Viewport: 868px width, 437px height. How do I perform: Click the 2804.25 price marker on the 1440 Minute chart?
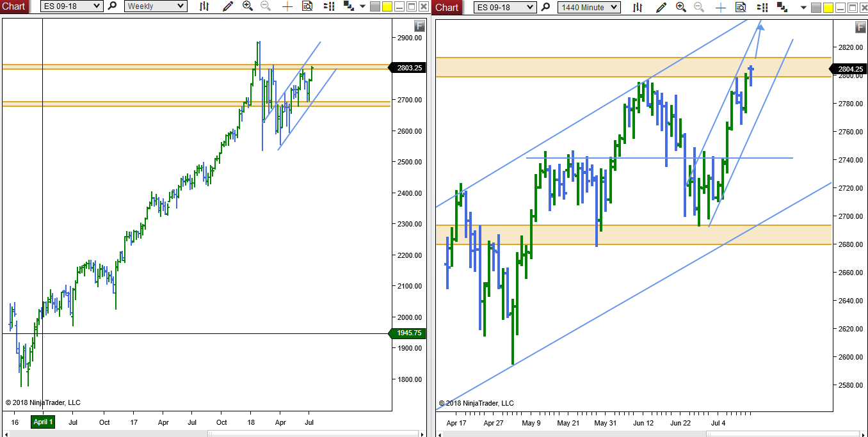[849, 69]
